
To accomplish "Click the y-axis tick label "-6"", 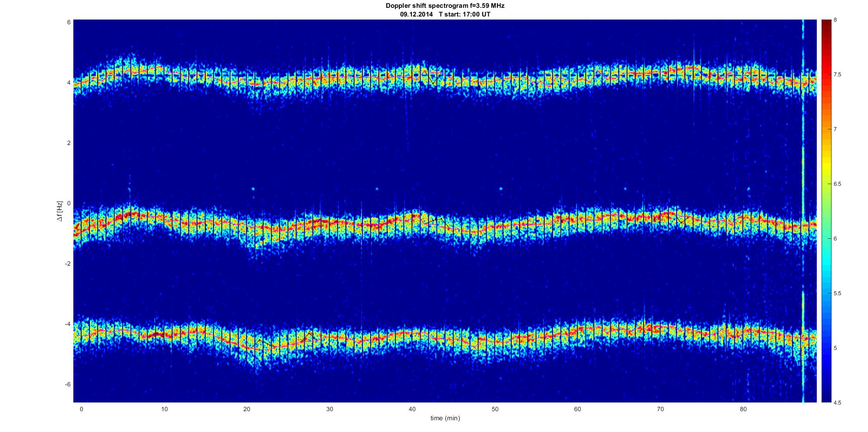I will click(67, 384).
